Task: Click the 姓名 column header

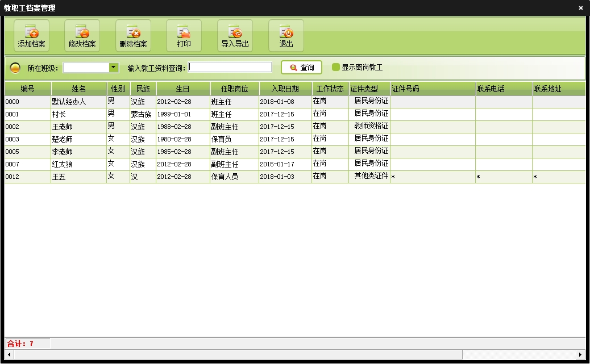Action: pos(79,89)
